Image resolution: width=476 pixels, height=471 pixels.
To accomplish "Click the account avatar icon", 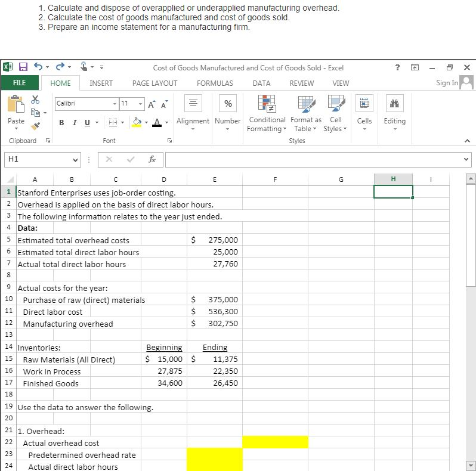I will 466,82.
